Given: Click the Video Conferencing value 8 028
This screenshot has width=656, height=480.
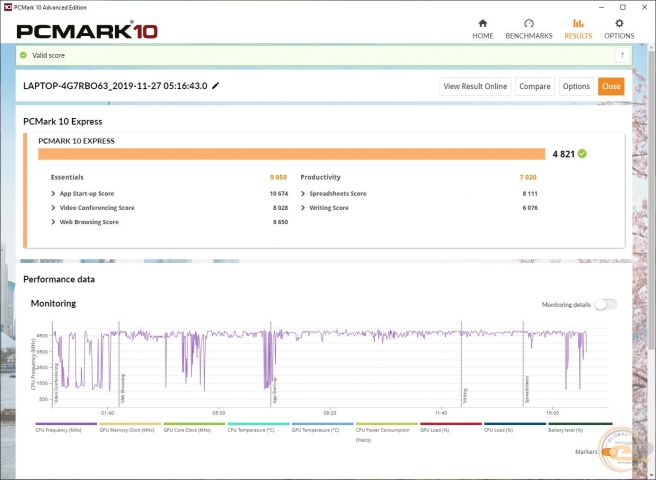Looking at the screenshot, I should click(x=280, y=208).
